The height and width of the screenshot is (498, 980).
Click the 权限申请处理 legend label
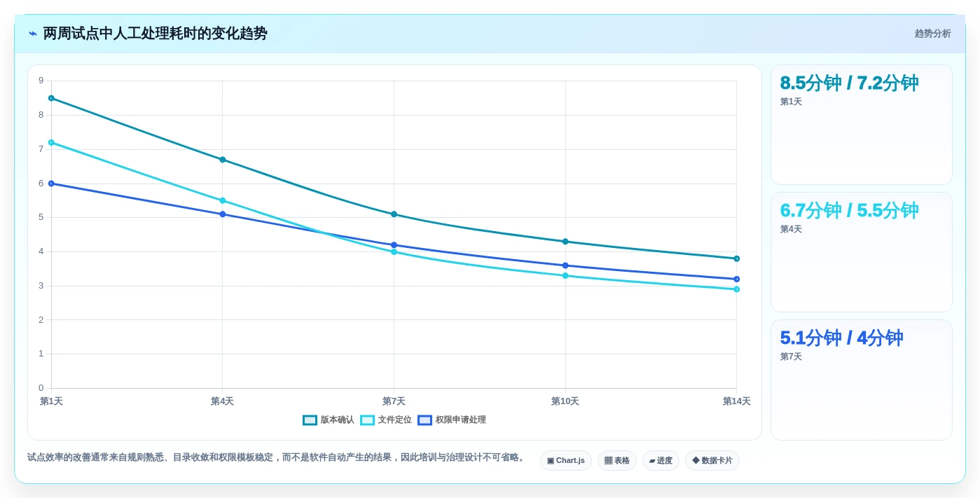coord(461,420)
